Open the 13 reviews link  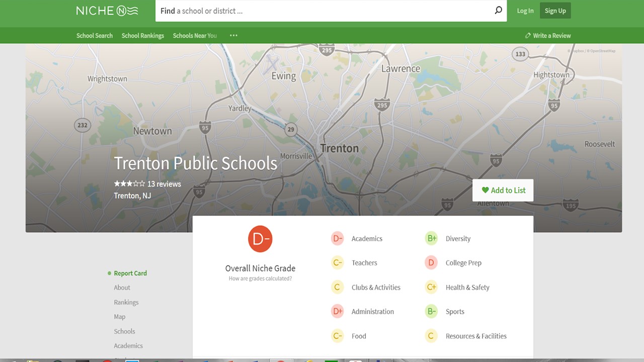click(164, 184)
